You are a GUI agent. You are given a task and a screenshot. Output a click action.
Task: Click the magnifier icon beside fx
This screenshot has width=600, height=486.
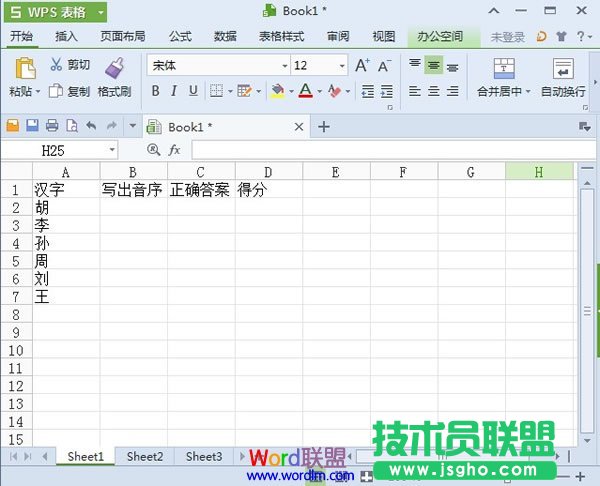(153, 150)
